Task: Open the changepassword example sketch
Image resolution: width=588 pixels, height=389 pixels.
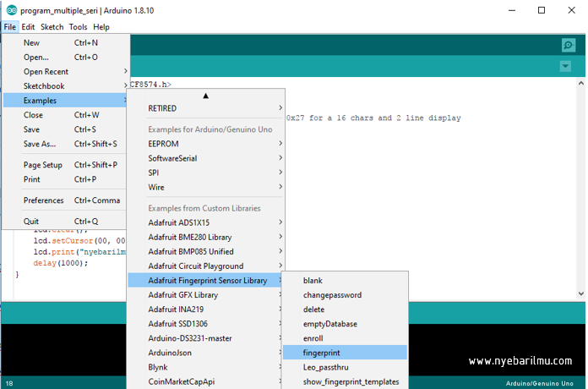Action: [345, 295]
